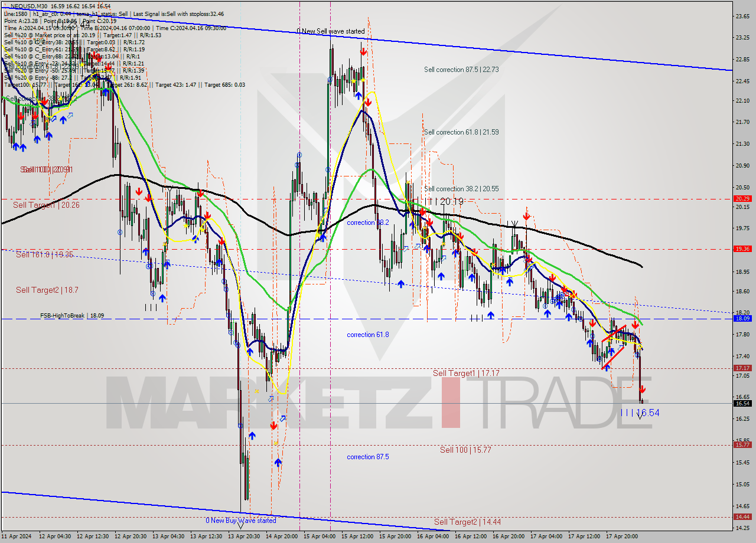
Task: Click the red 15.77 price axis tag
Action: tap(742, 445)
